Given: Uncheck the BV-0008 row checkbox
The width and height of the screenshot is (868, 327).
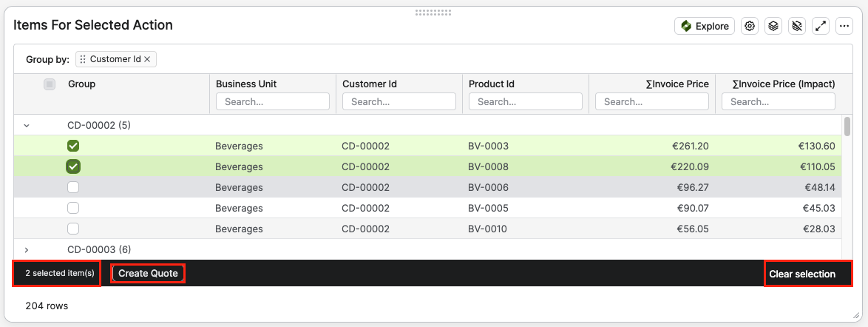Looking at the screenshot, I should click(x=73, y=166).
